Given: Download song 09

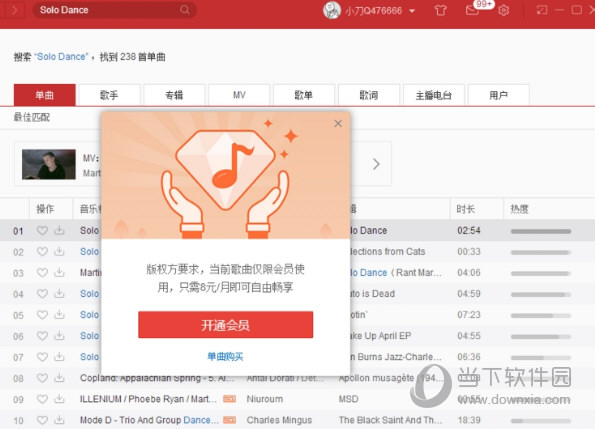Looking at the screenshot, I should click(59, 399).
